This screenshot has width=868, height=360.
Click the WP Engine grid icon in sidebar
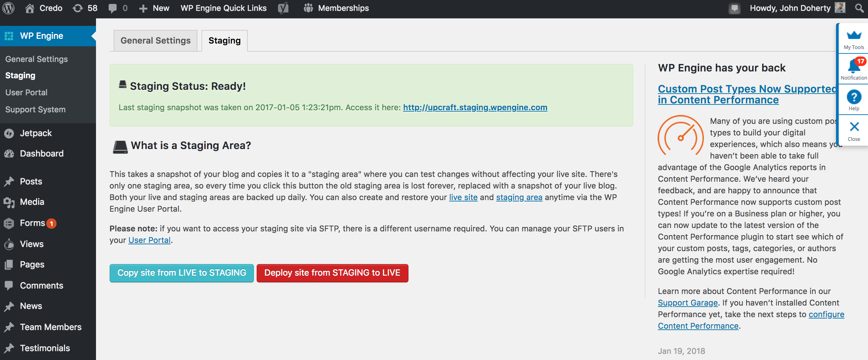pyautogui.click(x=9, y=36)
